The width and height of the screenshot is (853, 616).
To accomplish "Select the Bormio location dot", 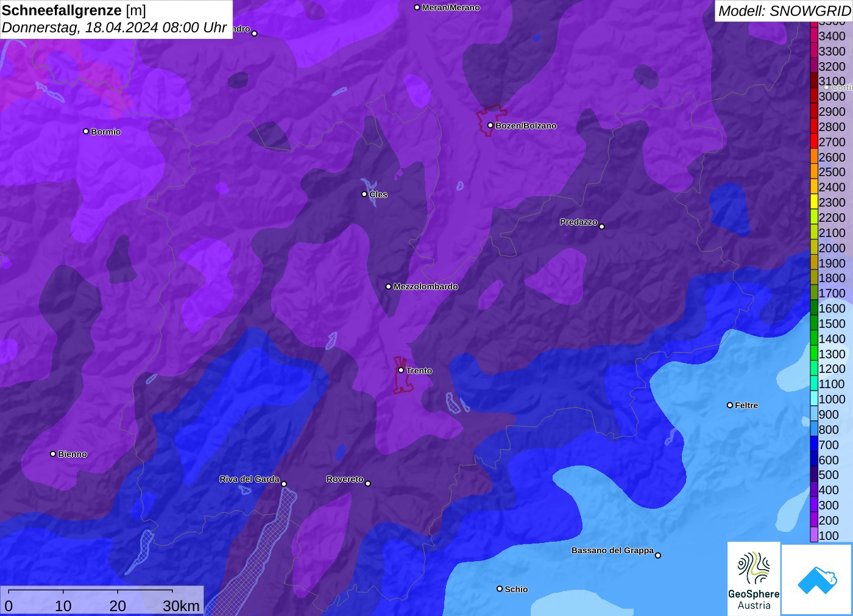I will coord(86,131).
